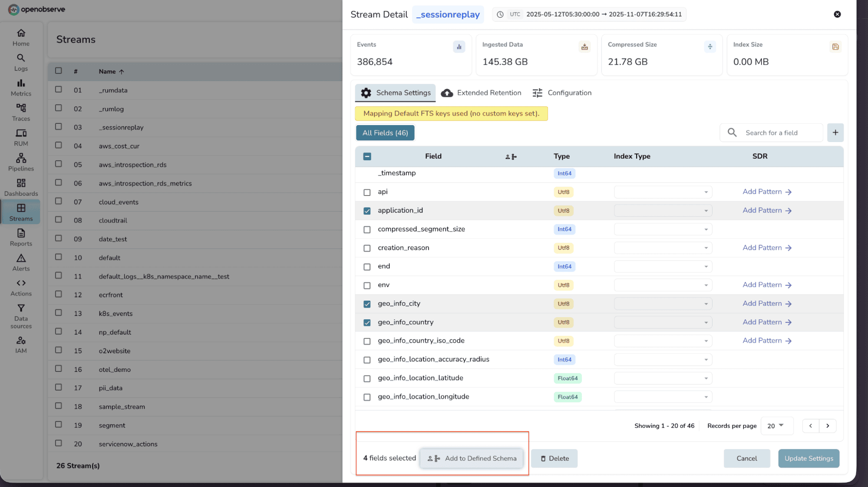Open IAM from the sidebar
The image size is (868, 487).
click(x=20, y=344)
